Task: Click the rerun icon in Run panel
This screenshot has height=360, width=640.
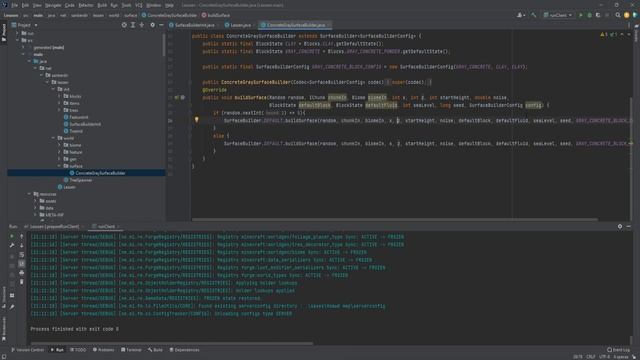Action: pos(12,236)
